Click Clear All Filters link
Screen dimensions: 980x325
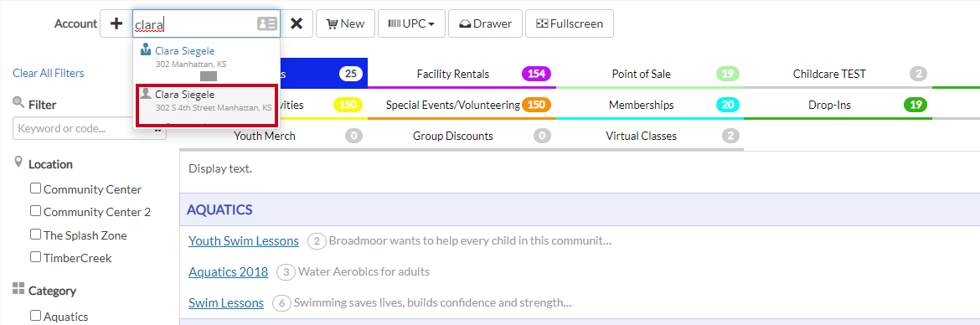(x=48, y=73)
